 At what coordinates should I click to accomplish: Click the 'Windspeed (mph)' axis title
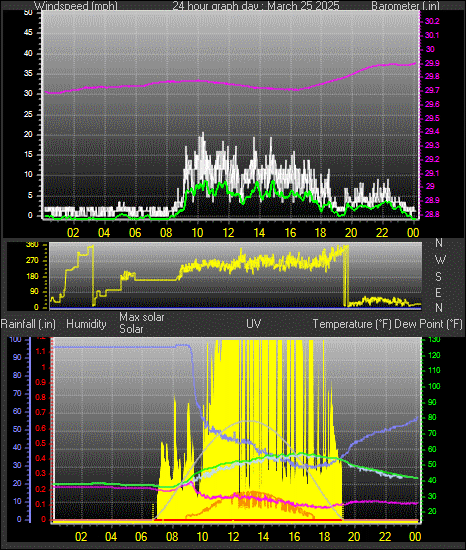[76, 6]
